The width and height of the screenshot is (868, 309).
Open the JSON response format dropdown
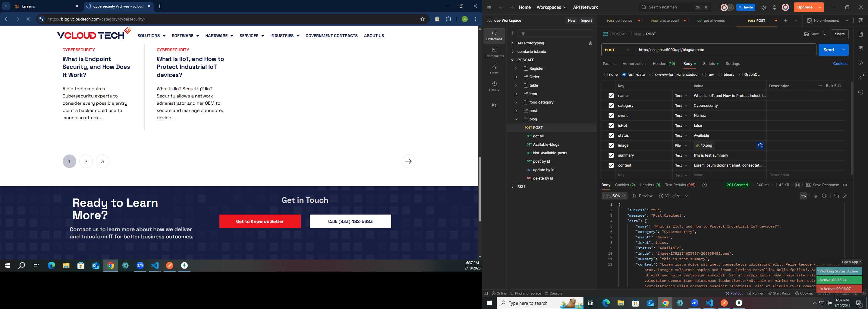tap(614, 196)
